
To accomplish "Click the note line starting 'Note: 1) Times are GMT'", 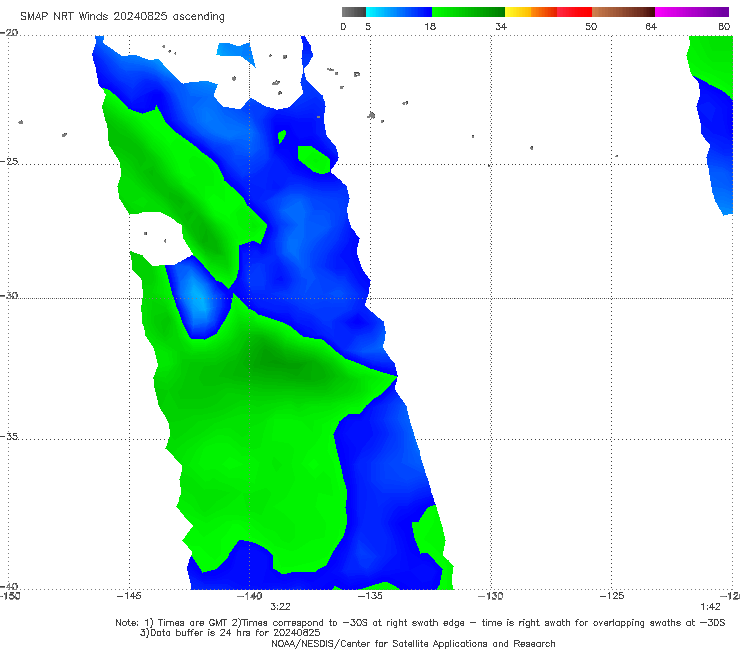I will point(420,623).
